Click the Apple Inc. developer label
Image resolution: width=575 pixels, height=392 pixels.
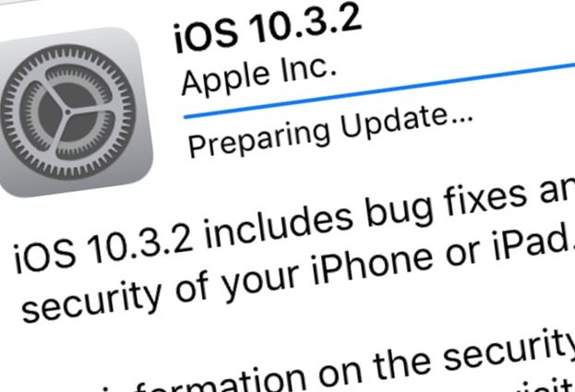click(x=258, y=76)
